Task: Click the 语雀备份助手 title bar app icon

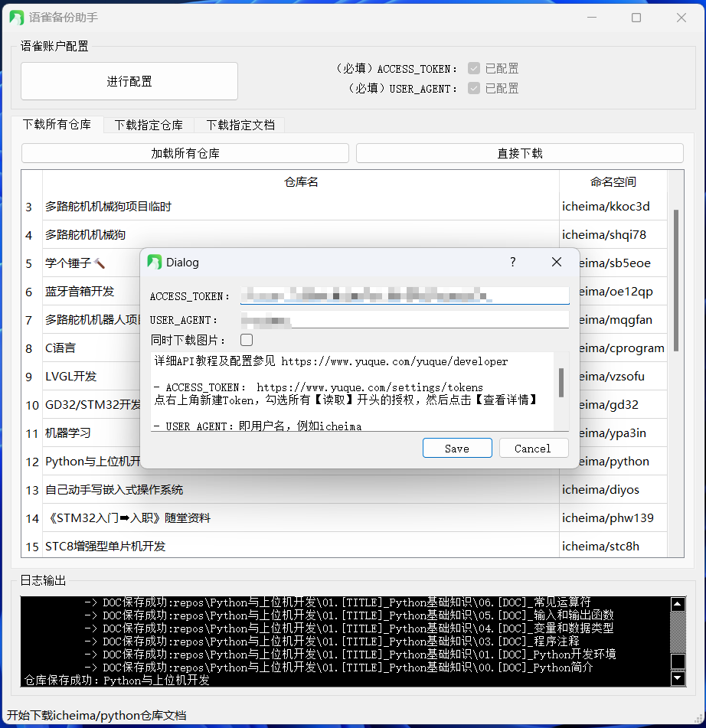Action: pyautogui.click(x=16, y=18)
